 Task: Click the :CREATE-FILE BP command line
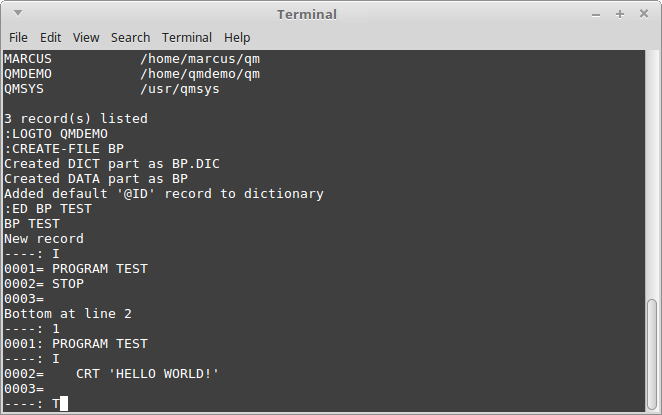pos(64,149)
